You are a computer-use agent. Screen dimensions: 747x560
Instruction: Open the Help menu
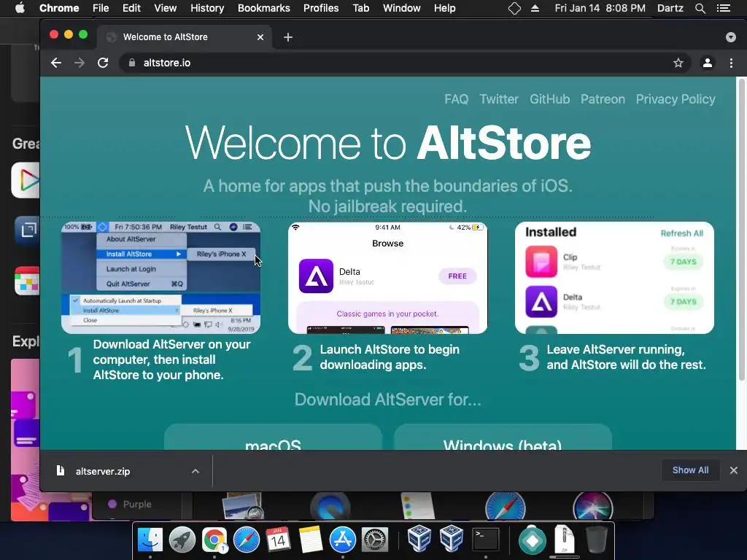click(x=444, y=8)
